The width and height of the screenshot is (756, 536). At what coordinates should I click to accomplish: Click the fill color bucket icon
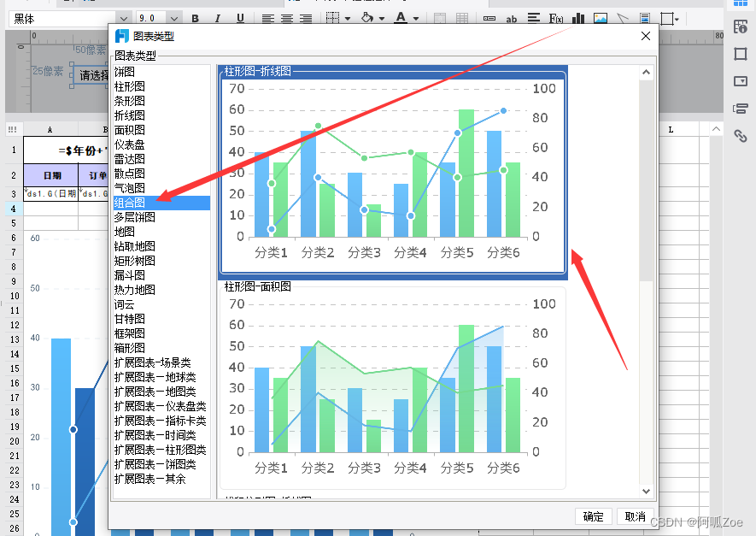click(367, 18)
